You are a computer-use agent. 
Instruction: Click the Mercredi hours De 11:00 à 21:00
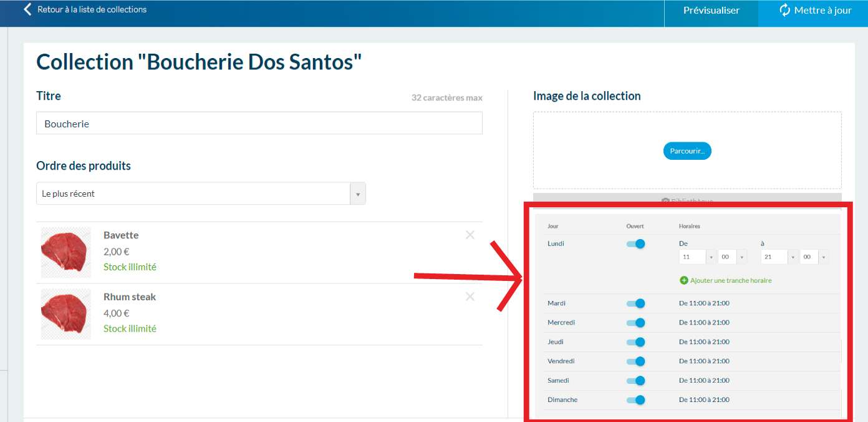704,323
